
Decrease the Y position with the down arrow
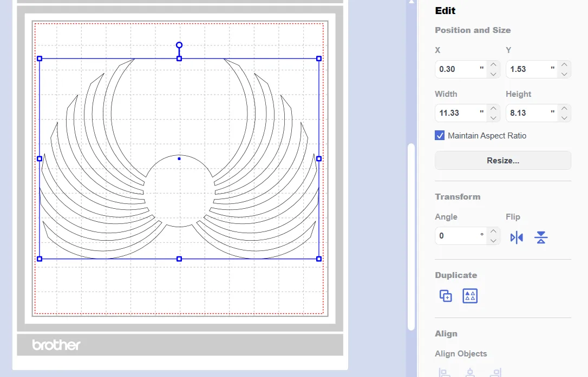click(x=564, y=74)
